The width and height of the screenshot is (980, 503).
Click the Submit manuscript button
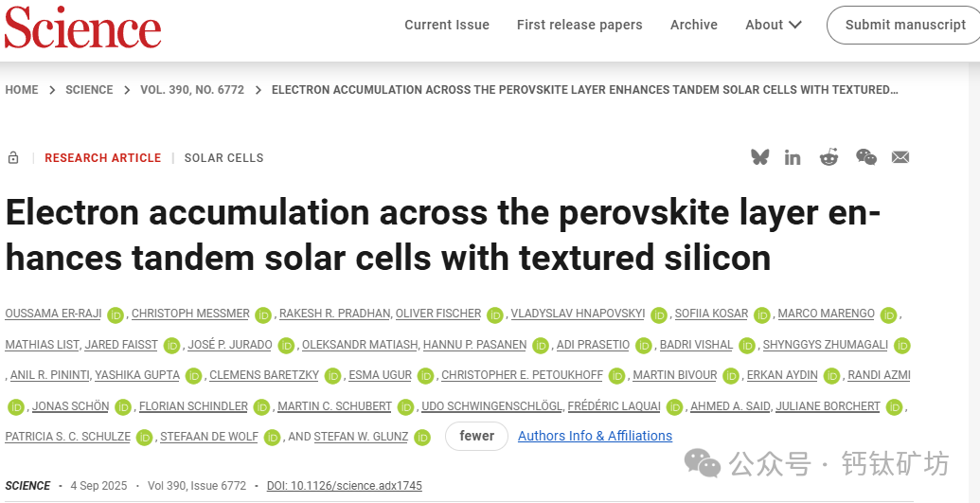click(904, 25)
